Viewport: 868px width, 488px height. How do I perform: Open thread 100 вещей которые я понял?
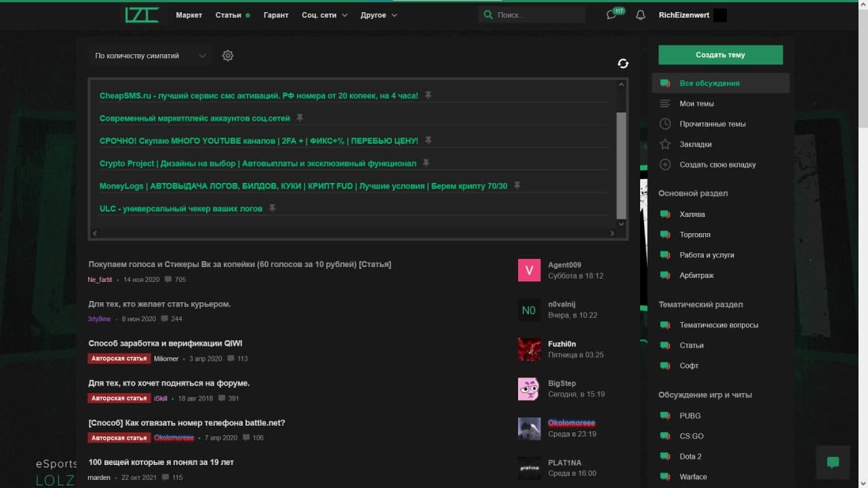[x=161, y=462]
